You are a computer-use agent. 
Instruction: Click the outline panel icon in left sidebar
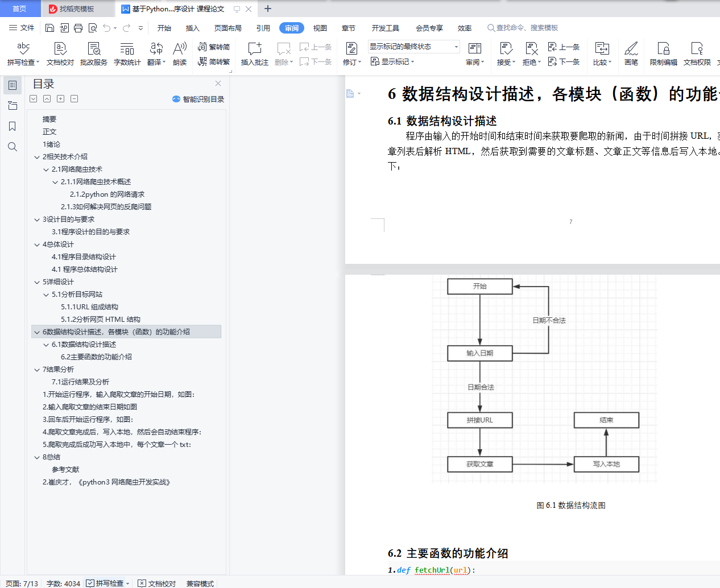13,85
